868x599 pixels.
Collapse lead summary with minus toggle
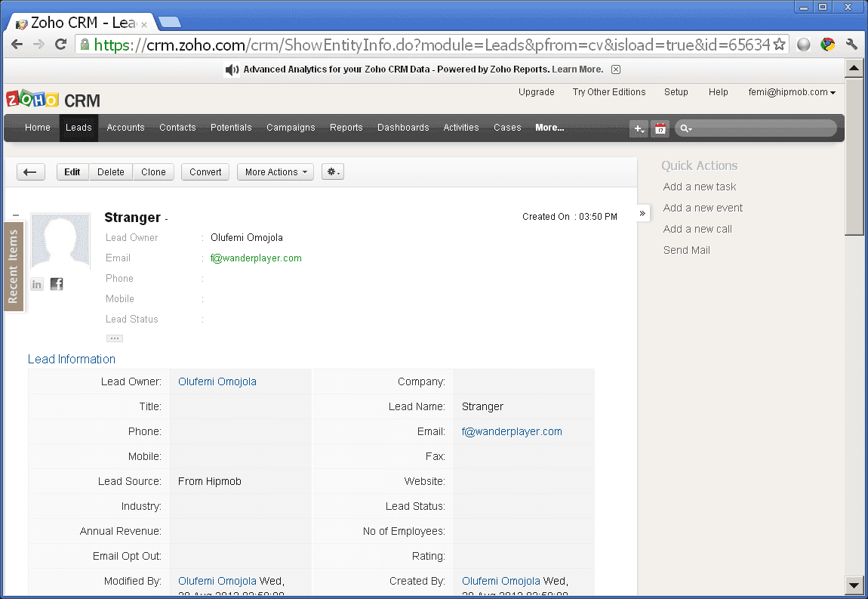coord(16,215)
